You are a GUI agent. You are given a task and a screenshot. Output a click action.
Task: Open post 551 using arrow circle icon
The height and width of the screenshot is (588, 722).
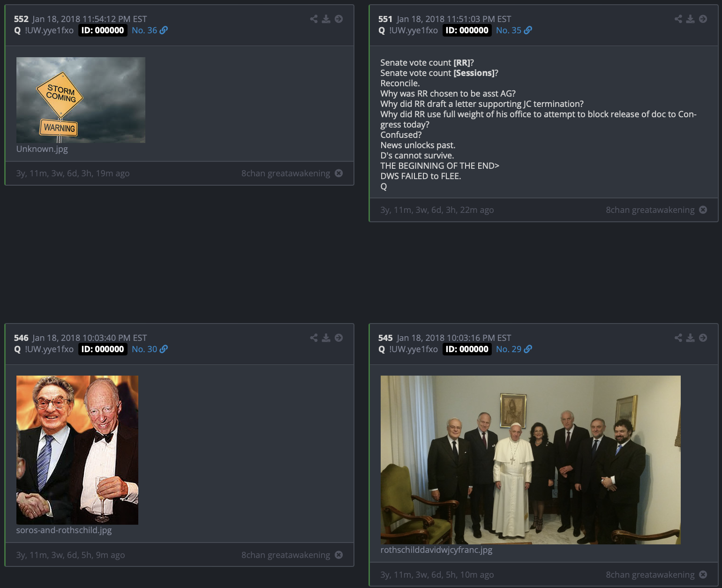point(703,19)
